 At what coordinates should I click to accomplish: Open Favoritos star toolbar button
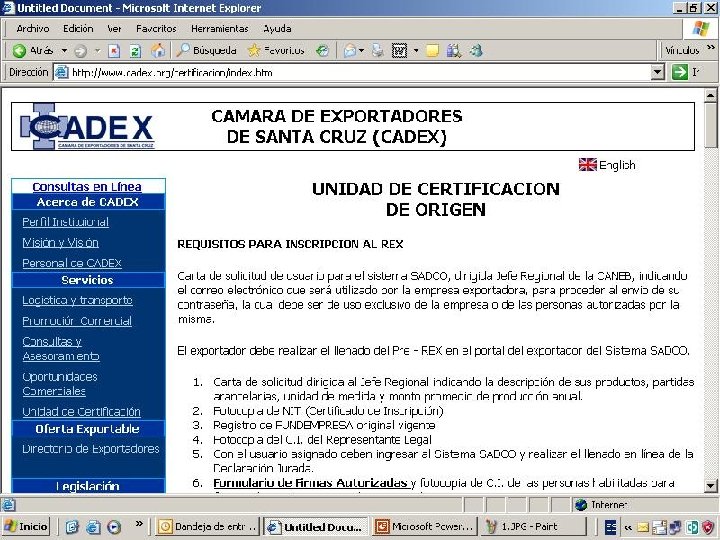pyautogui.click(x=276, y=50)
